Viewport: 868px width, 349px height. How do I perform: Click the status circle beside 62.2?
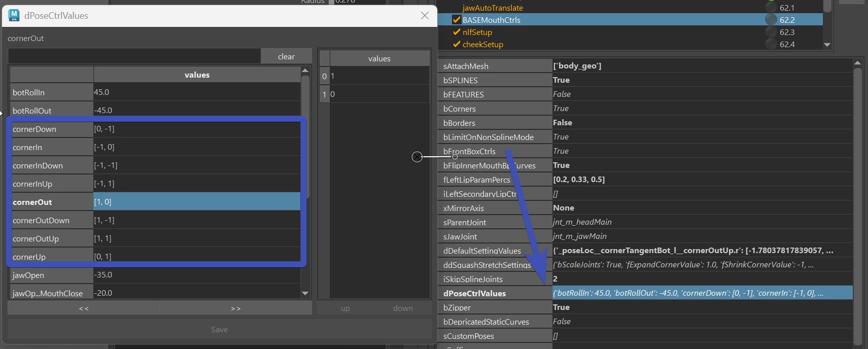point(771,20)
